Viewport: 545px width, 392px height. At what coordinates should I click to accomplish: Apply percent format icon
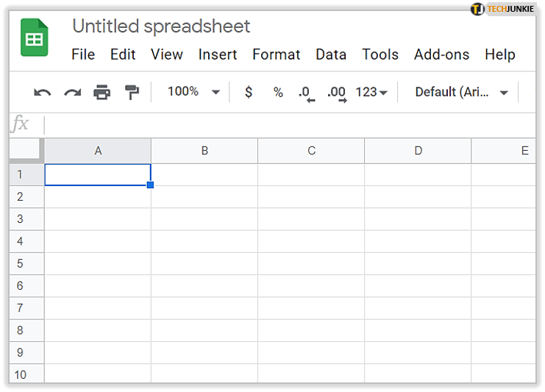pos(278,93)
